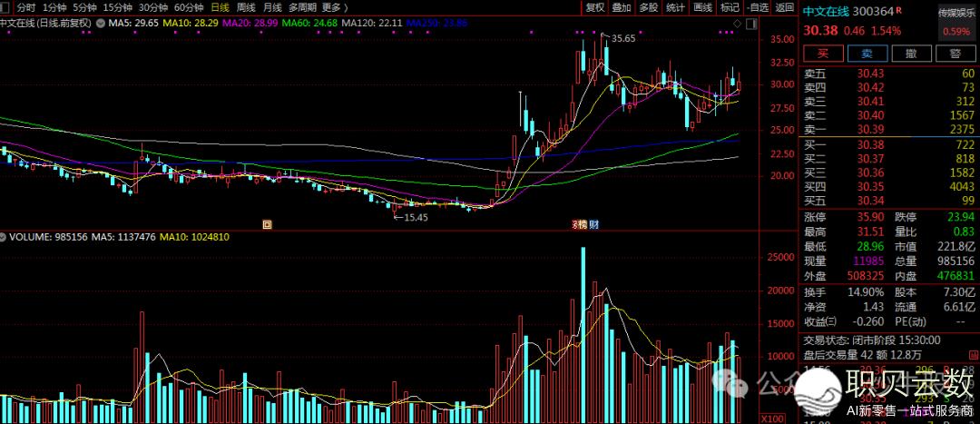Switch to the 分时 chart view
The height and width of the screenshot is (424, 980).
(x=26, y=6)
